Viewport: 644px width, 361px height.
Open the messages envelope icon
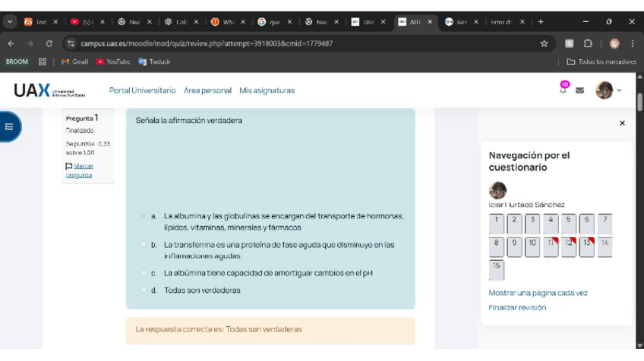pos(579,90)
